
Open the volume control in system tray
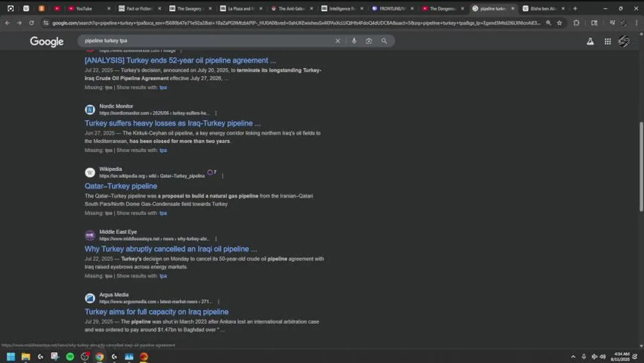click(x=603, y=356)
